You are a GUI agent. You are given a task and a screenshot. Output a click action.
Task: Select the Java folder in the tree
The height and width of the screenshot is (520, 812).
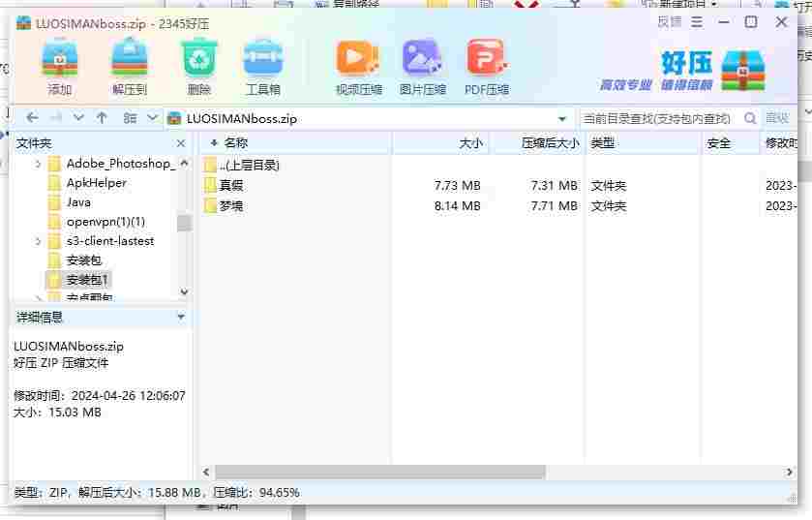78,202
